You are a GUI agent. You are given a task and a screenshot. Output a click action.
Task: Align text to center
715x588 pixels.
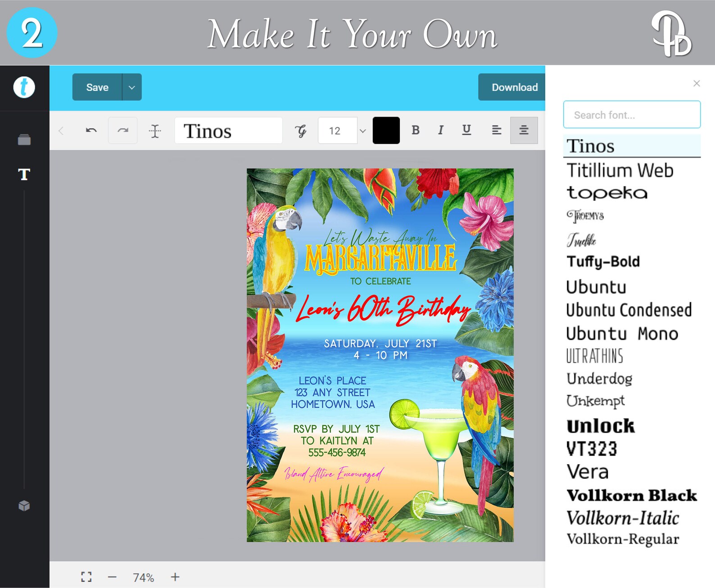coord(524,131)
